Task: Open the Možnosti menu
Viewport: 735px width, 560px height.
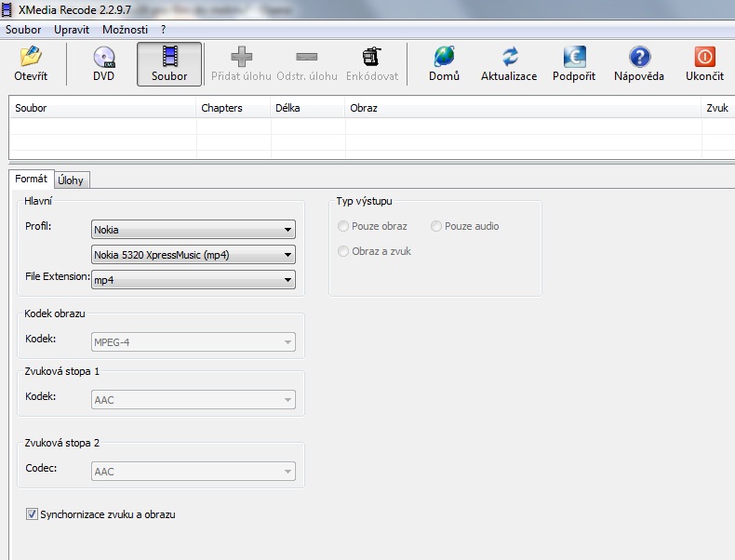Action: tap(126, 30)
